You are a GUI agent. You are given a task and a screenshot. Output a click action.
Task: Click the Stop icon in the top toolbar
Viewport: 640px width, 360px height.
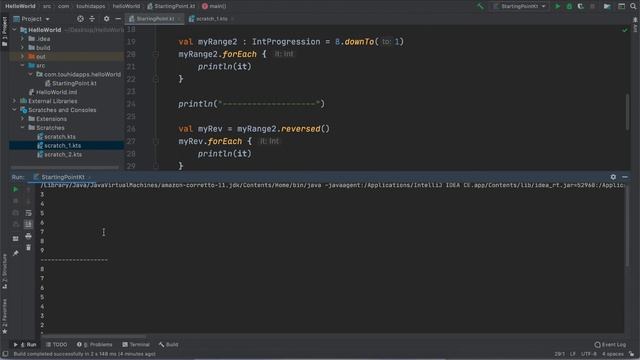point(592,6)
